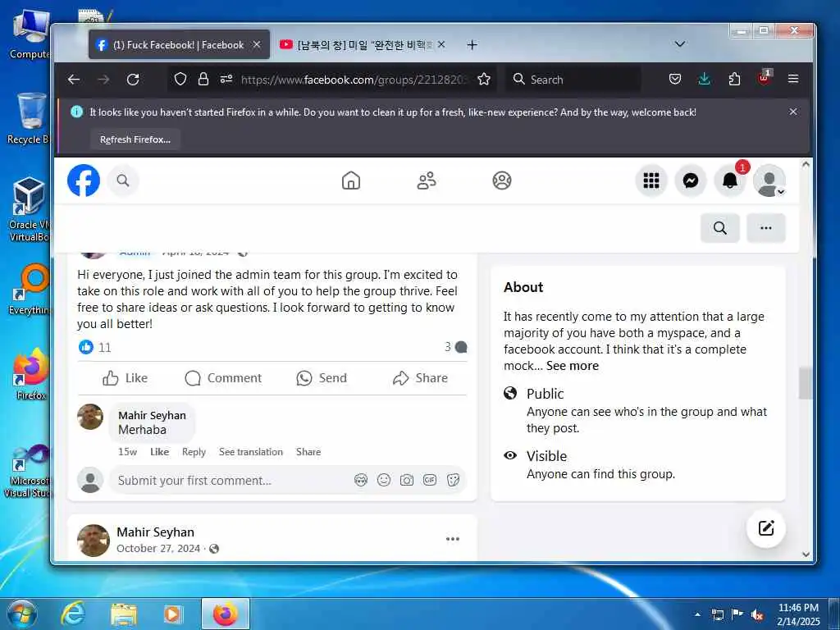The image size is (840, 630).
Task: Comment on the admin team post
Action: click(223, 378)
